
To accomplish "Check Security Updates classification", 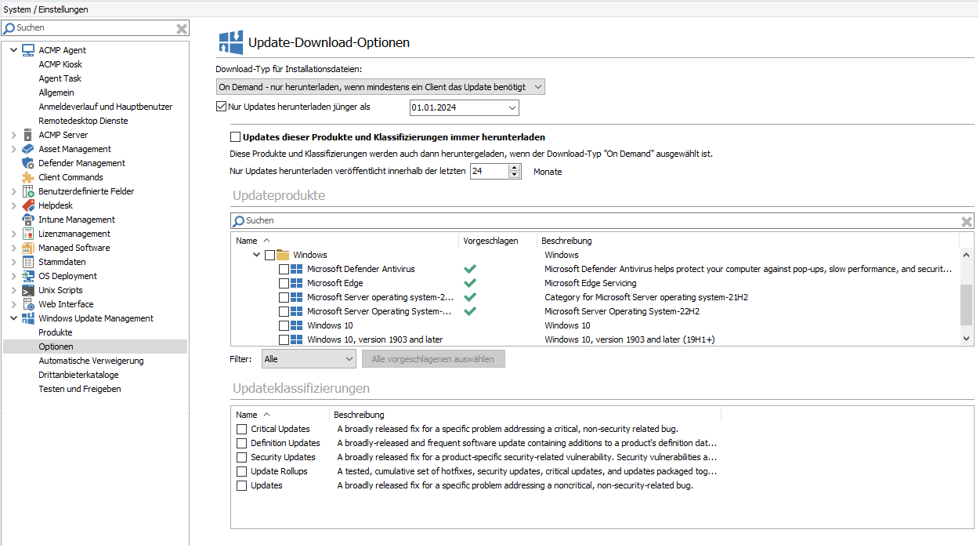I will [242, 457].
